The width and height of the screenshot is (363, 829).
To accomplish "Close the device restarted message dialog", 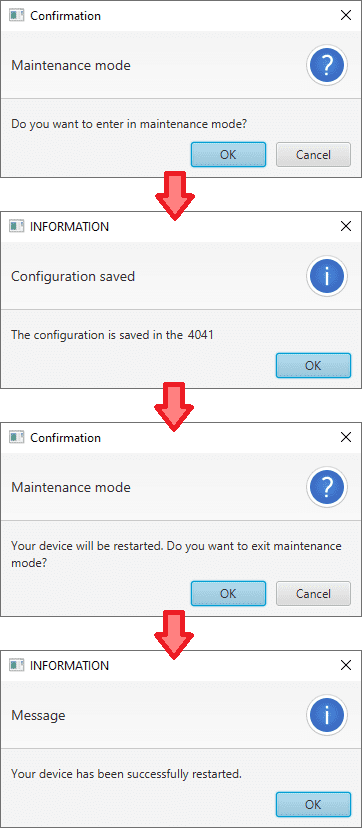I will point(346,665).
